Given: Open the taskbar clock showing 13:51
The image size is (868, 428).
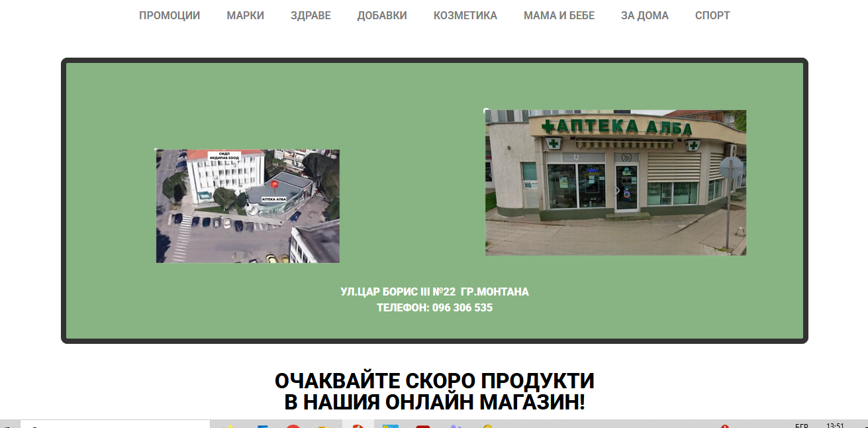Looking at the screenshot, I should tap(835, 425).
